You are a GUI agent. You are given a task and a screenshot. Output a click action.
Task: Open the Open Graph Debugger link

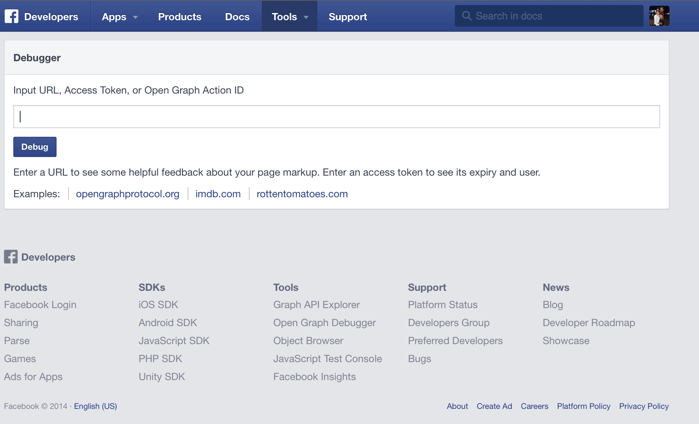(325, 323)
